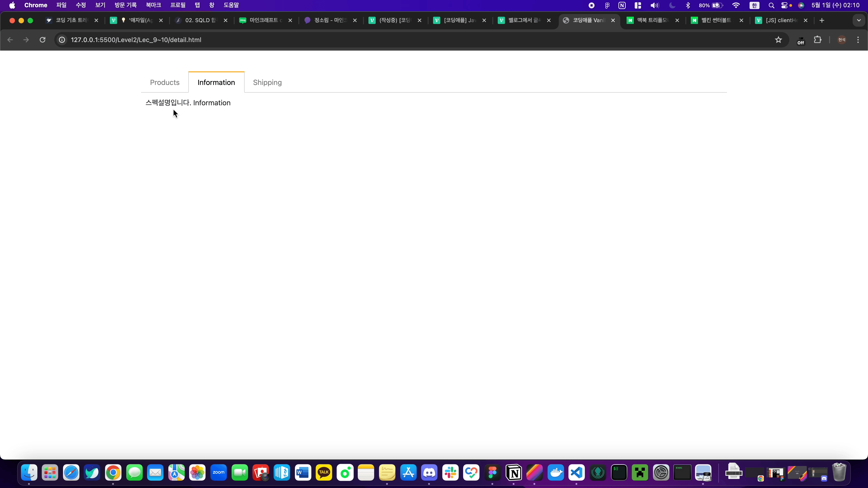Bookmark this page with star icon
868x488 pixels.
point(778,40)
